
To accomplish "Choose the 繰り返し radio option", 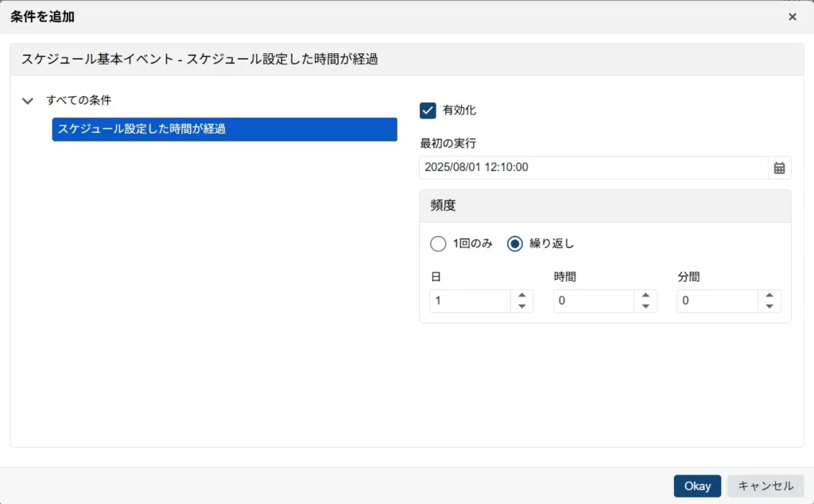I will [515, 244].
